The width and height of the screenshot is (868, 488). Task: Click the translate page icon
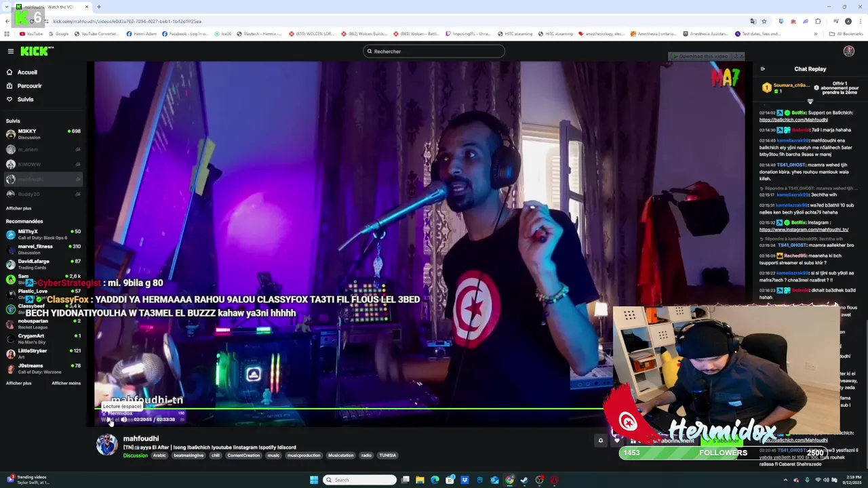point(753,21)
